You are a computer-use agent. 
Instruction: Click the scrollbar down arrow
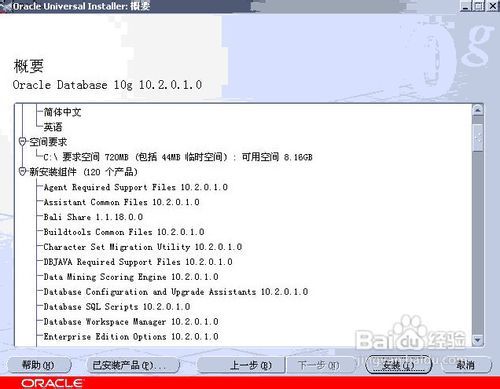pos(478,340)
